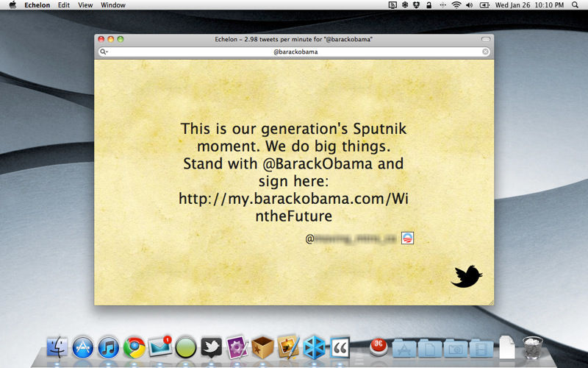Open the red command-key button app in Dock
The height and width of the screenshot is (368, 588).
coord(379,347)
